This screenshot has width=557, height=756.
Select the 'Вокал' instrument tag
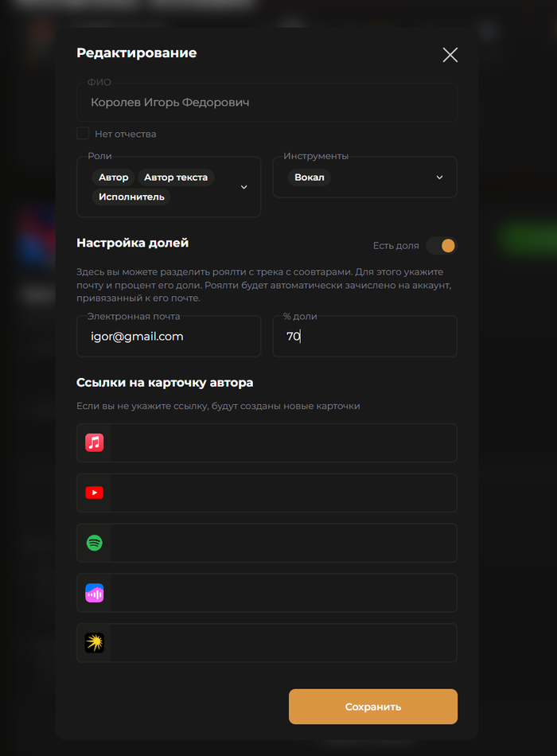tap(309, 177)
